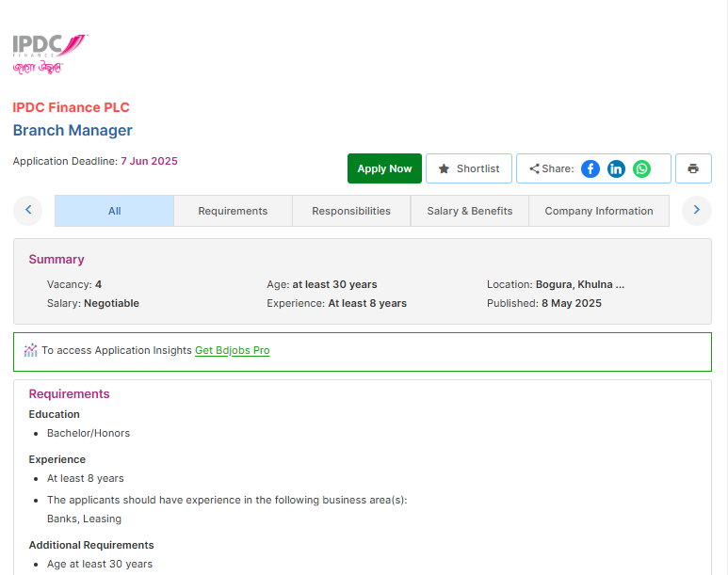Click the Vacancy 4 value
This screenshot has width=728, height=575.
pyautogui.click(x=99, y=284)
